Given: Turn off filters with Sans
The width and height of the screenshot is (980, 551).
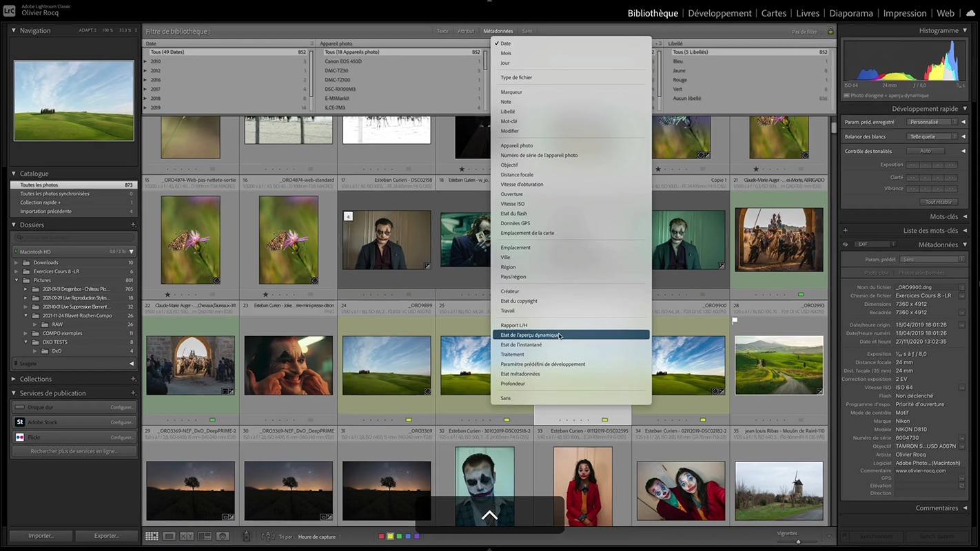Looking at the screenshot, I should (527, 31).
